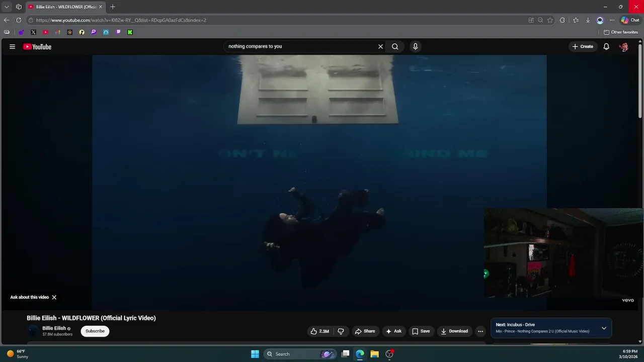
Task: Open the weather widget showing 66°F Sunny
Action: tap(17, 354)
